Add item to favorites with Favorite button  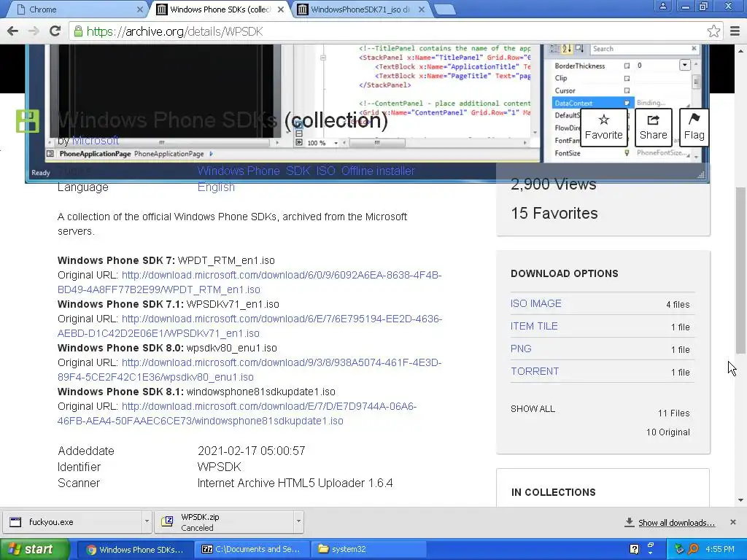[x=603, y=127]
